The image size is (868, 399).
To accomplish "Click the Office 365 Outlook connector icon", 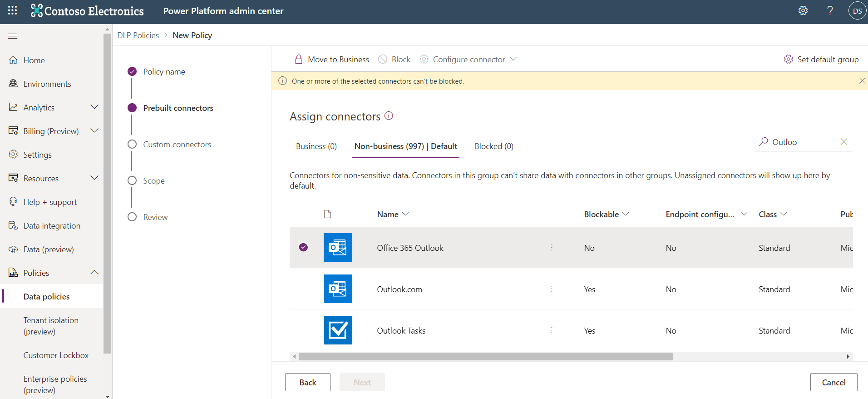I will click(x=338, y=248).
